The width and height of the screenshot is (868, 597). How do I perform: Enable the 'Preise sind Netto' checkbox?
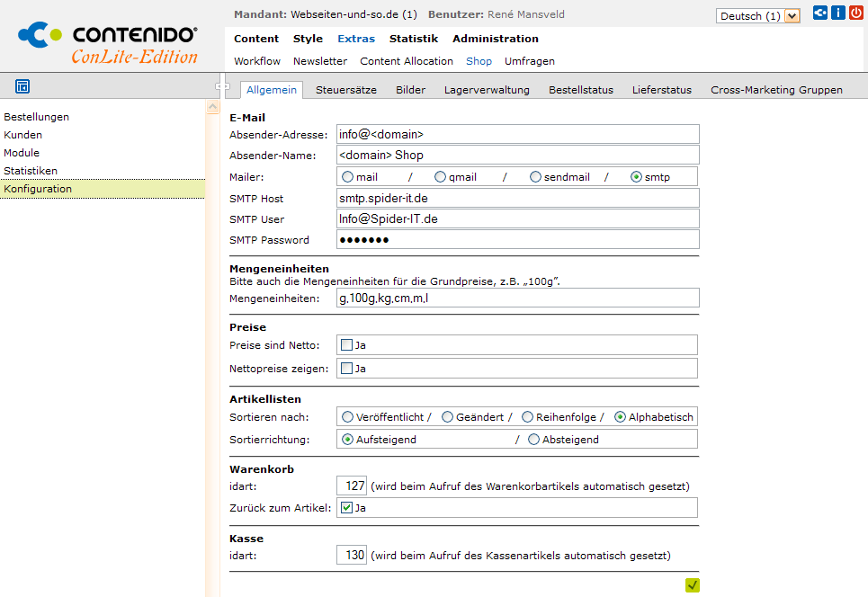[346, 344]
